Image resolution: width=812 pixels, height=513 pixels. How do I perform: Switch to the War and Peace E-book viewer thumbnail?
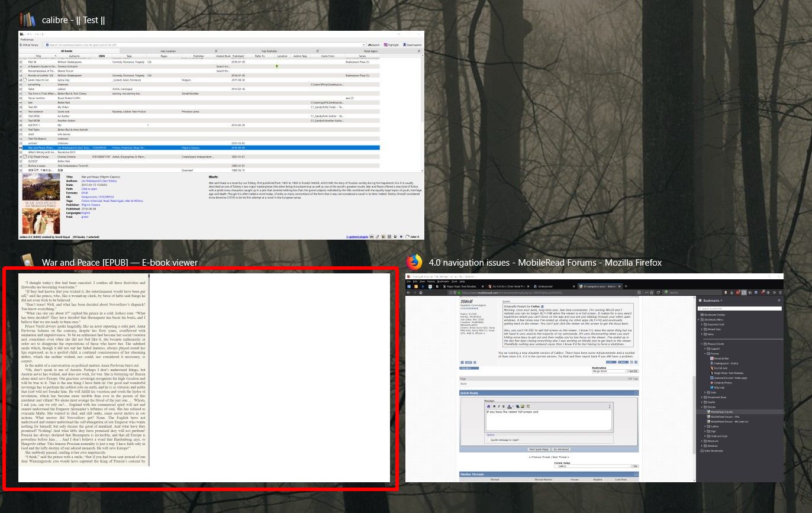point(204,378)
